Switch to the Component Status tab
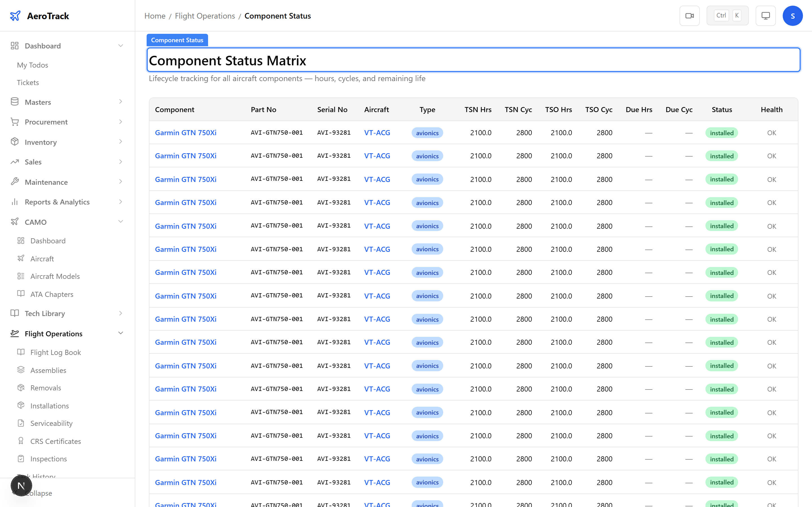 click(177, 40)
